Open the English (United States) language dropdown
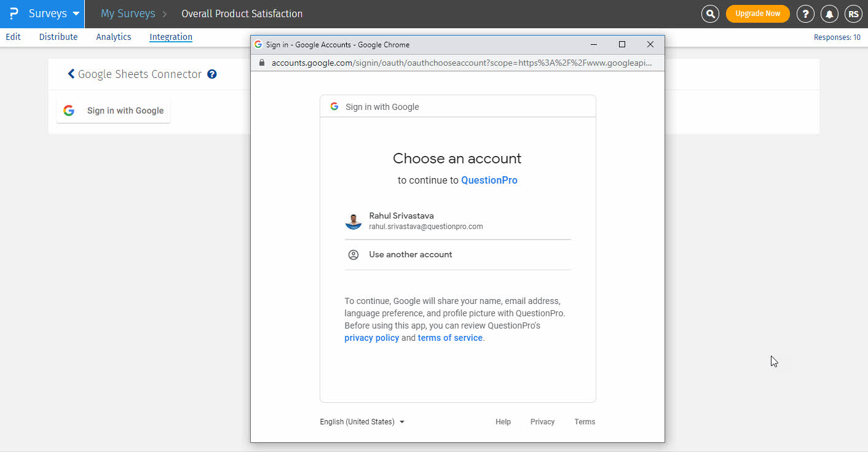This screenshot has height=452, width=868. [362, 422]
